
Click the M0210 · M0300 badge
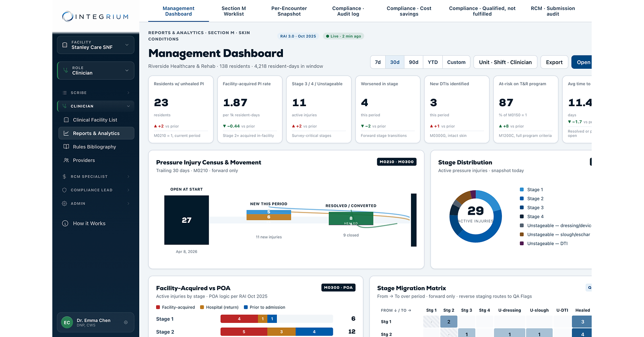click(x=396, y=162)
